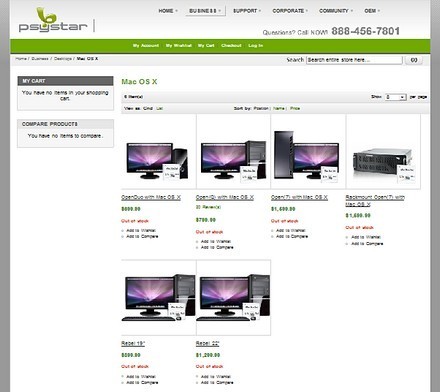Expand the Support navigation menu

pyautogui.click(x=247, y=11)
